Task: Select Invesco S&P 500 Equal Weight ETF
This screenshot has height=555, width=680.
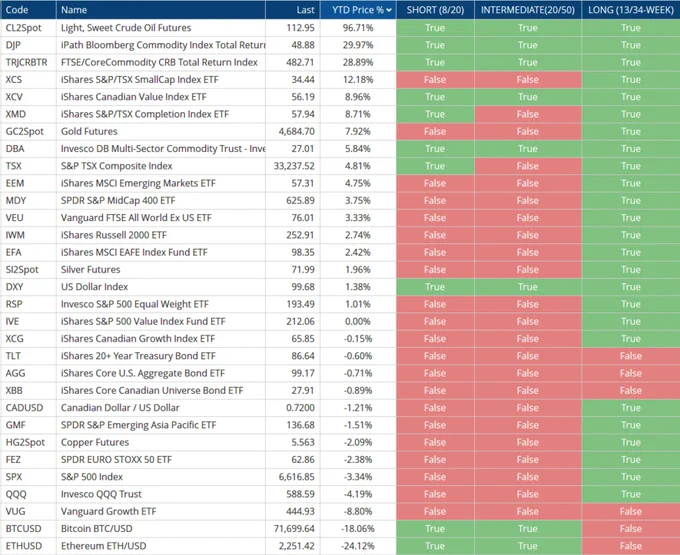Action: coord(134,304)
